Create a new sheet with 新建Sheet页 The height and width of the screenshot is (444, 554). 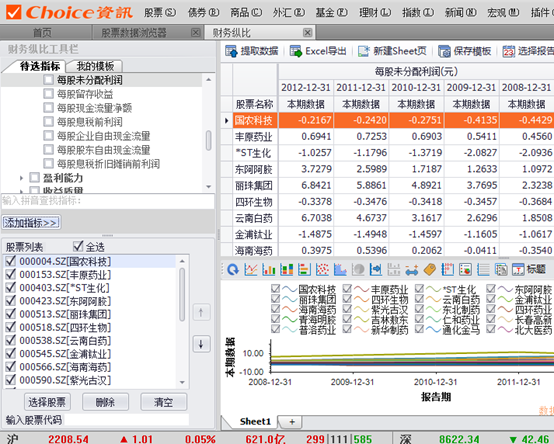[x=392, y=51]
